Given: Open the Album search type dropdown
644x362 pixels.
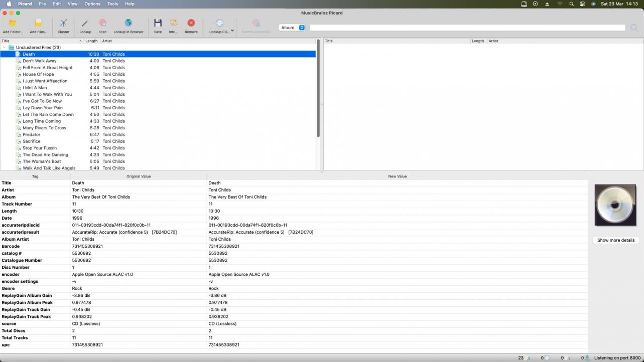Looking at the screenshot, I should click(x=292, y=28).
